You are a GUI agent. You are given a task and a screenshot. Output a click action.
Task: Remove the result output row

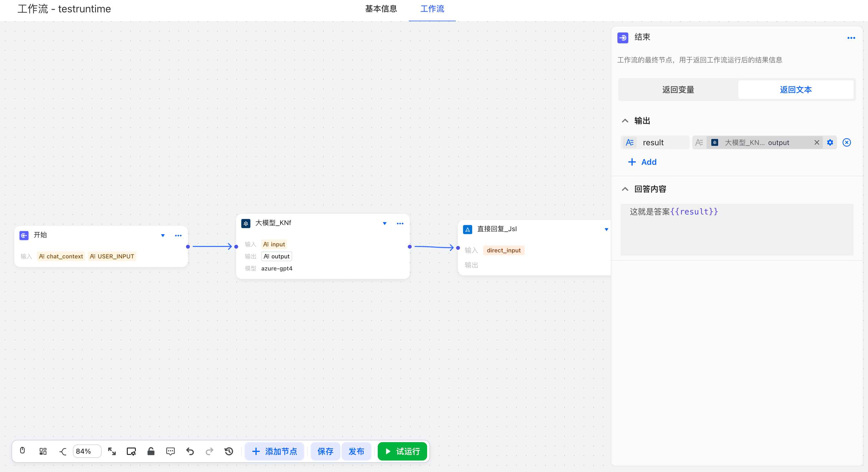(846, 142)
